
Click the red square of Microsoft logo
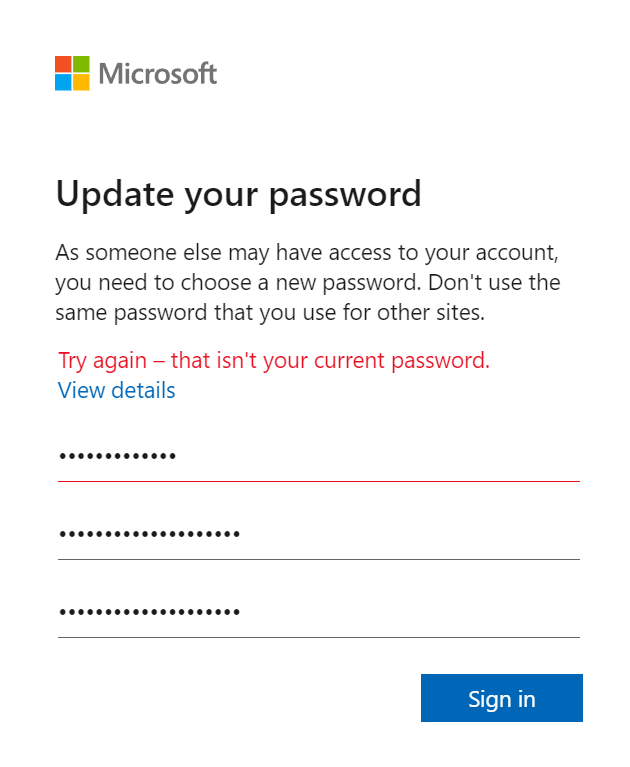pyautogui.click(x=63, y=64)
